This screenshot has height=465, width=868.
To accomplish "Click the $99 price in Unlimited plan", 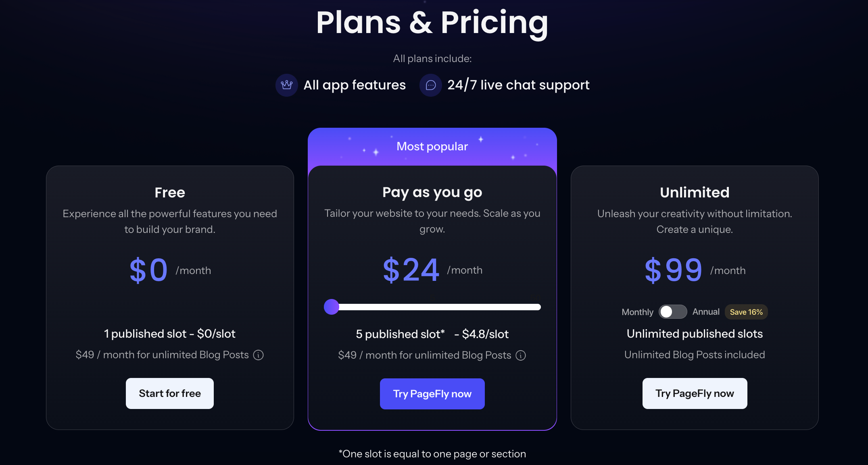I will (x=673, y=270).
